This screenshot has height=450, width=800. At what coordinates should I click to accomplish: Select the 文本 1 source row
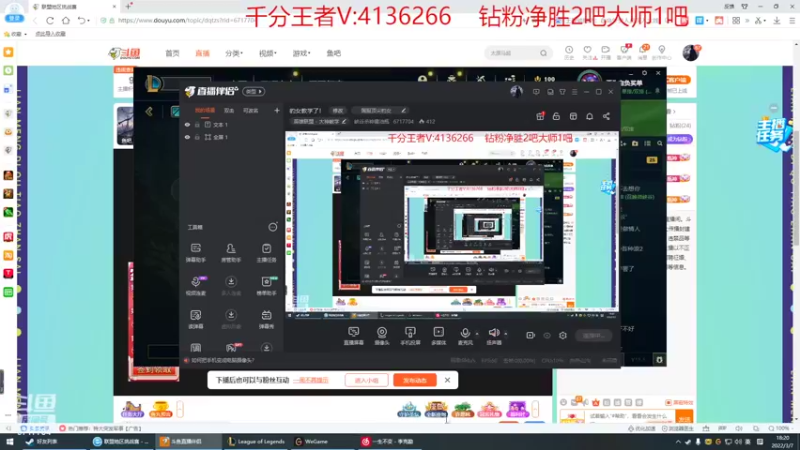(232, 124)
